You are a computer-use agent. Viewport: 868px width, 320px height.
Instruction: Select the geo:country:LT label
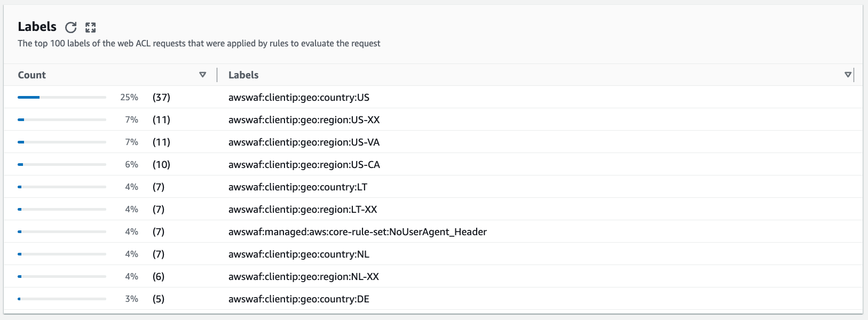point(297,187)
